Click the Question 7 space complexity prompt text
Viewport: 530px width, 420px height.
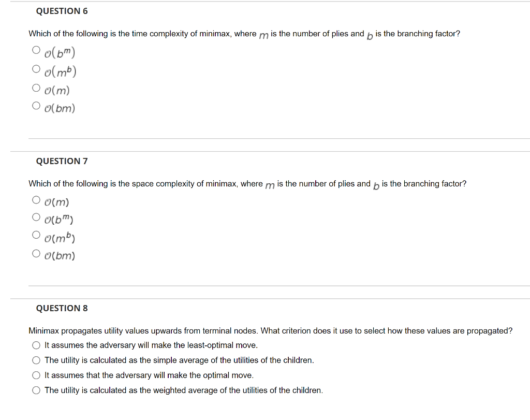pyautogui.click(x=247, y=183)
